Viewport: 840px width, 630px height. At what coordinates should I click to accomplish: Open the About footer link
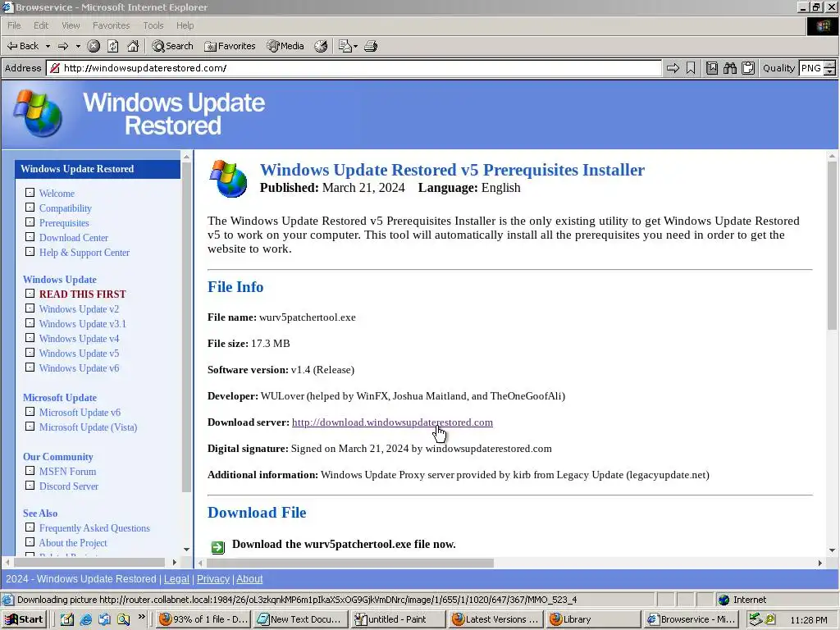pos(249,579)
